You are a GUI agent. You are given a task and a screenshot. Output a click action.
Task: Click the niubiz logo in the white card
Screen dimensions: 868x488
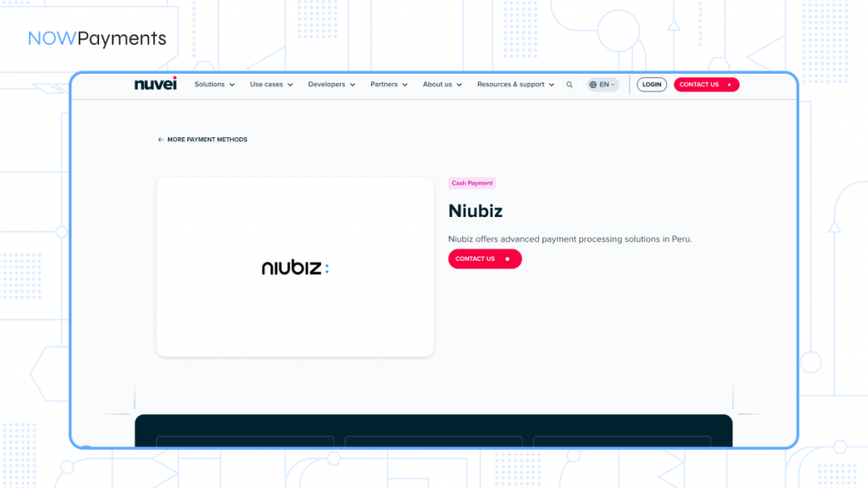(x=294, y=268)
